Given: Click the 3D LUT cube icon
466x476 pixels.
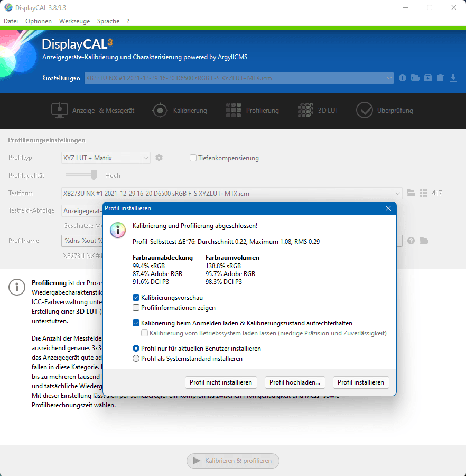Looking at the screenshot, I should tap(305, 110).
